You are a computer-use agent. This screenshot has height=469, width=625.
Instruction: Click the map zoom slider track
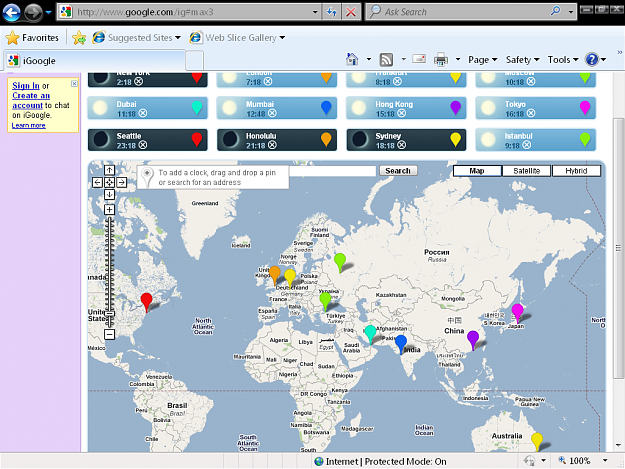(110, 272)
